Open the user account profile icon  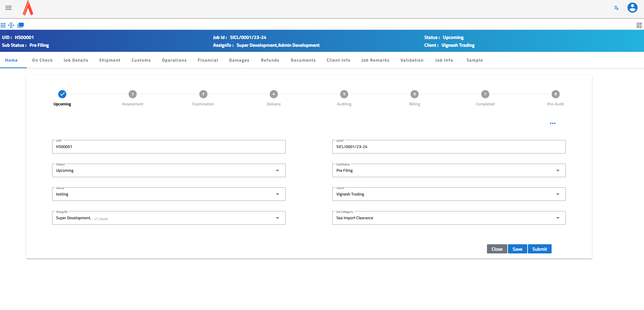pyautogui.click(x=632, y=8)
